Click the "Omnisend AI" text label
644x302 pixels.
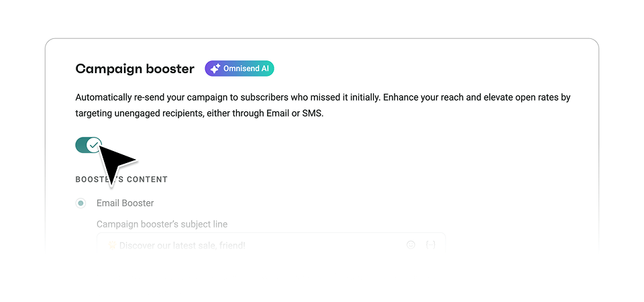click(246, 68)
